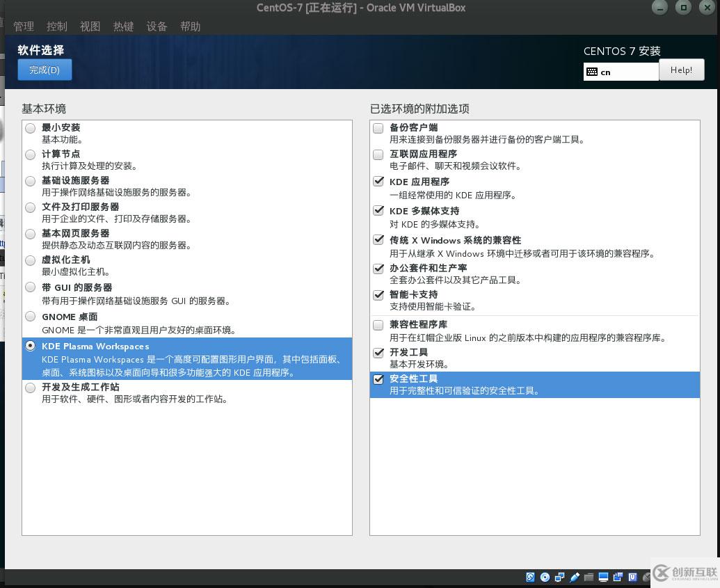Click the Help! button
720x588 pixels.
click(682, 70)
